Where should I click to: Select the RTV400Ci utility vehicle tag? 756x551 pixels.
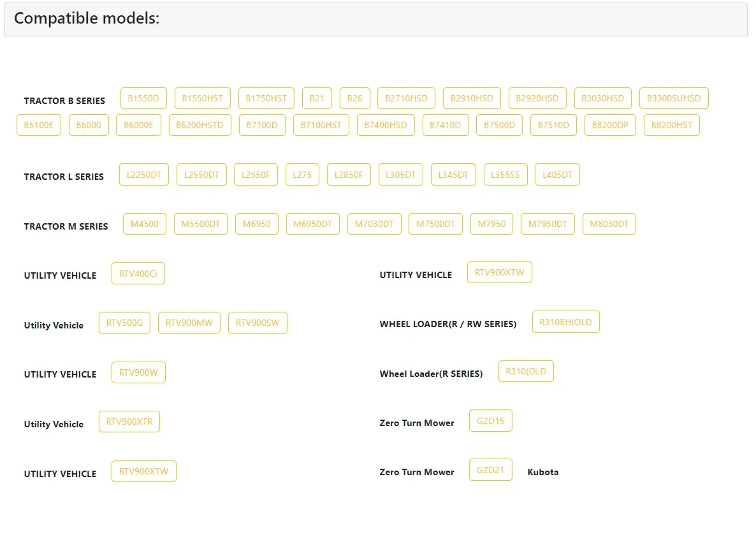click(x=138, y=274)
